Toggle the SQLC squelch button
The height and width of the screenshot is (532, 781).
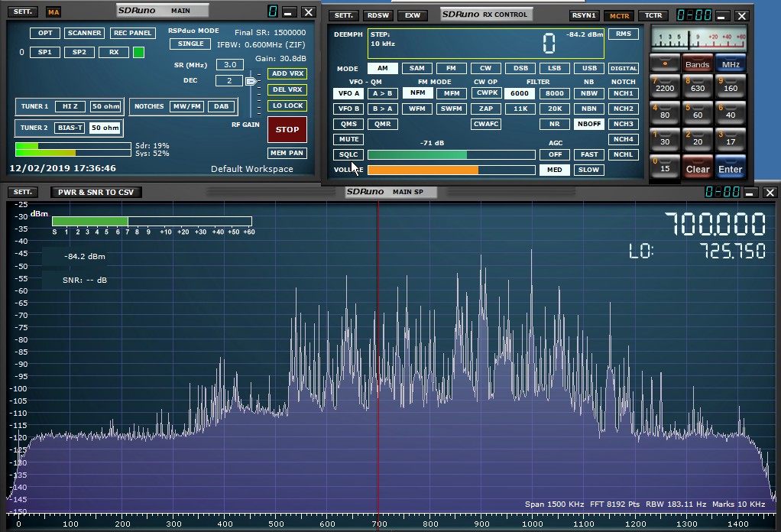click(x=348, y=155)
